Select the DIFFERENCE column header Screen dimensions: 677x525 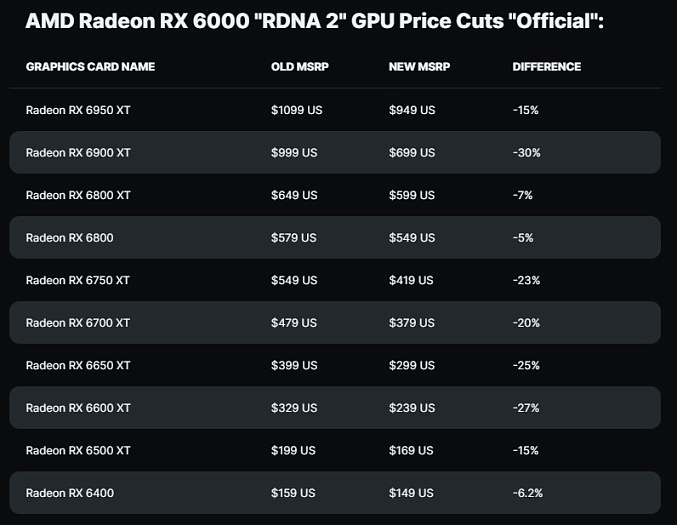point(547,66)
